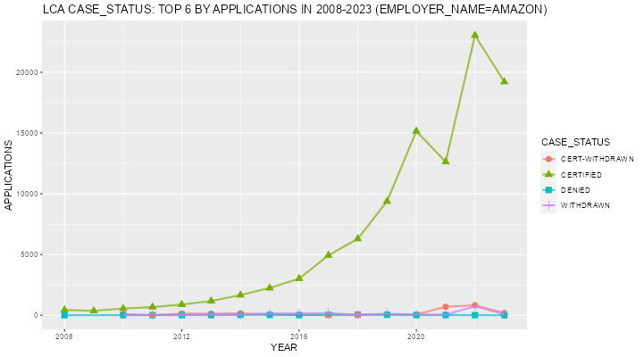Click the CERT-WITHDRAWN red circle legend swatch
The image size is (644, 357).
coord(548,159)
